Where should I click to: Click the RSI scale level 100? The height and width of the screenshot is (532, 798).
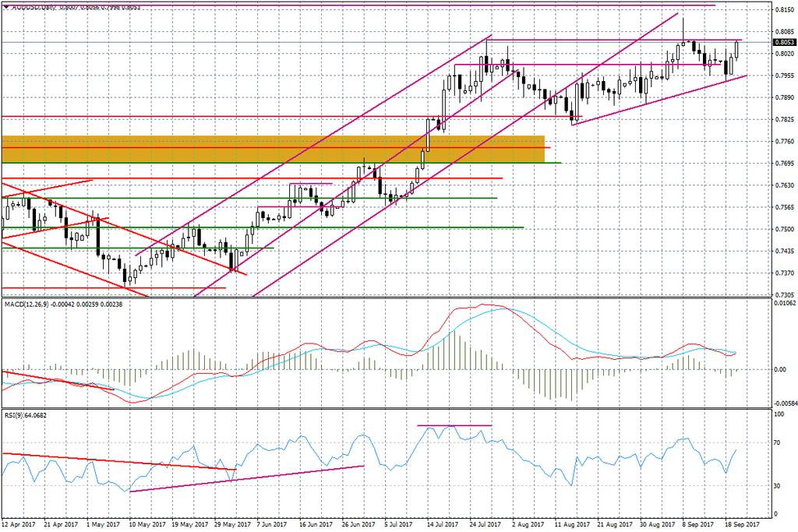click(779, 415)
